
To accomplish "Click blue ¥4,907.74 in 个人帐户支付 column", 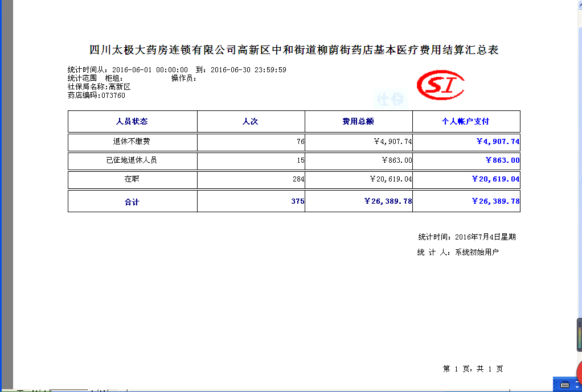I will [498, 141].
